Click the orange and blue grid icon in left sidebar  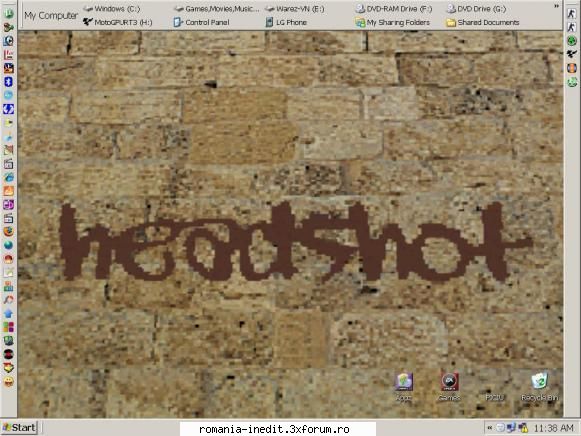click(9, 286)
